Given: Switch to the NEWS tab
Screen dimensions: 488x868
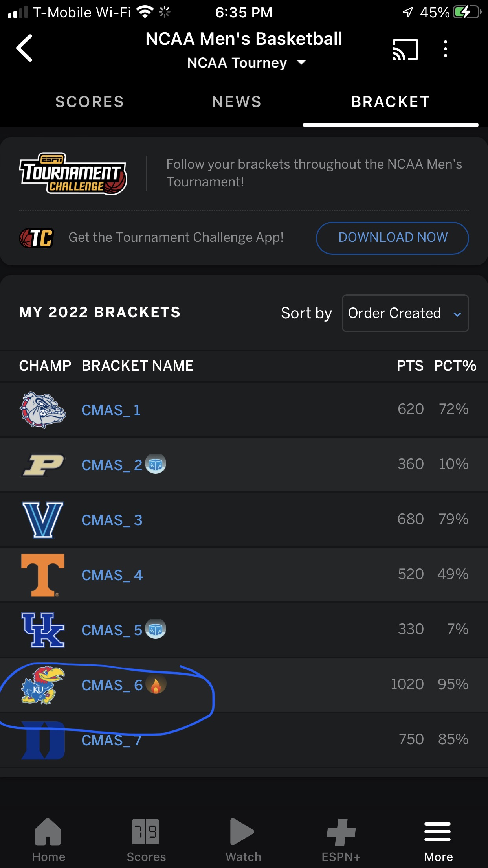Looking at the screenshot, I should [x=237, y=102].
